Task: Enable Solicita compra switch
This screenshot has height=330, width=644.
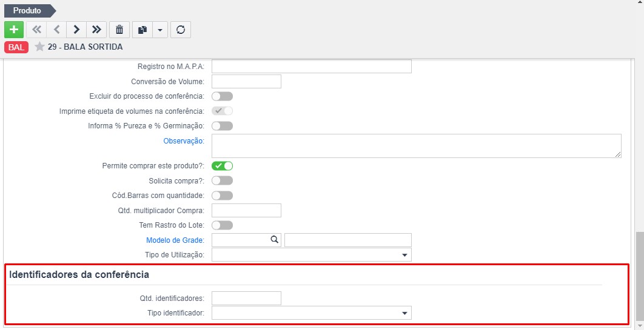Action: point(222,181)
